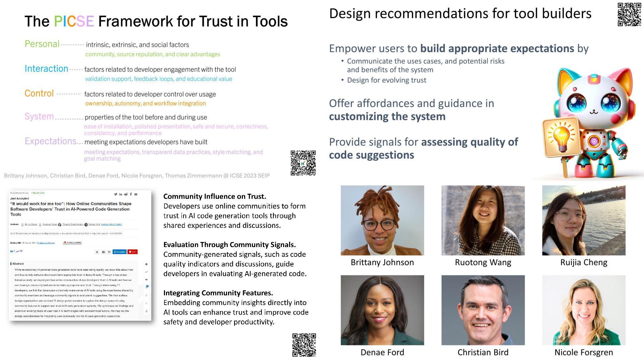Open the Publication History link
This screenshot has height=362, width=644.
pos(46,243)
